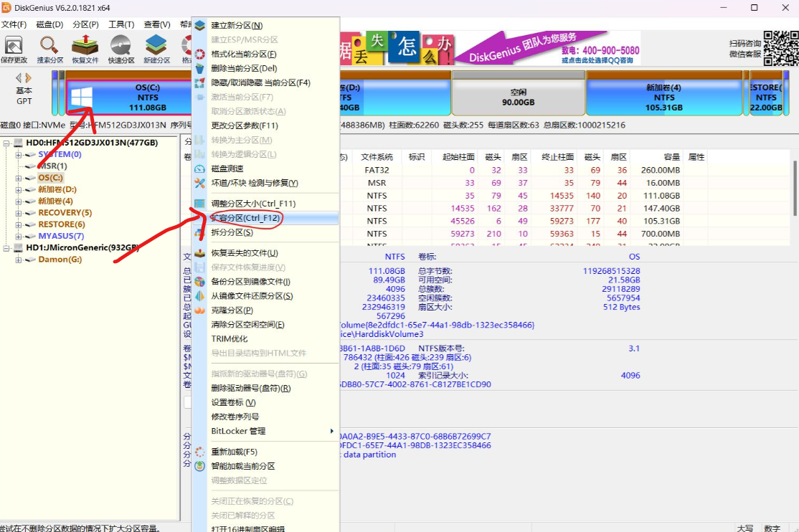Select Damon(G:) in the disk tree
The image size is (799, 532).
tap(60, 260)
